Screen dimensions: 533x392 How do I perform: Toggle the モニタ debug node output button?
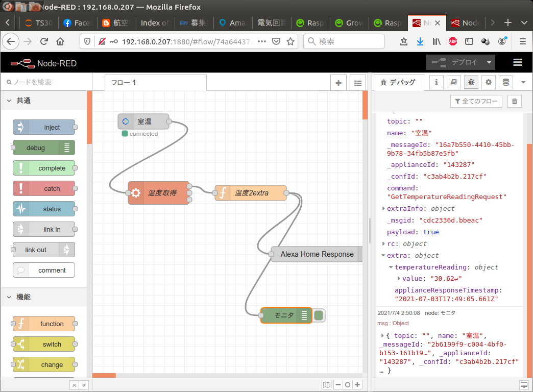coord(319,315)
